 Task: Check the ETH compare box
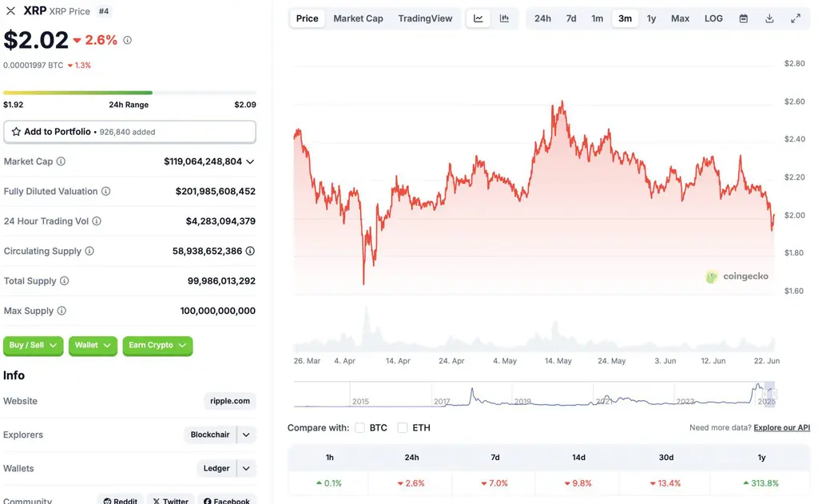point(402,427)
